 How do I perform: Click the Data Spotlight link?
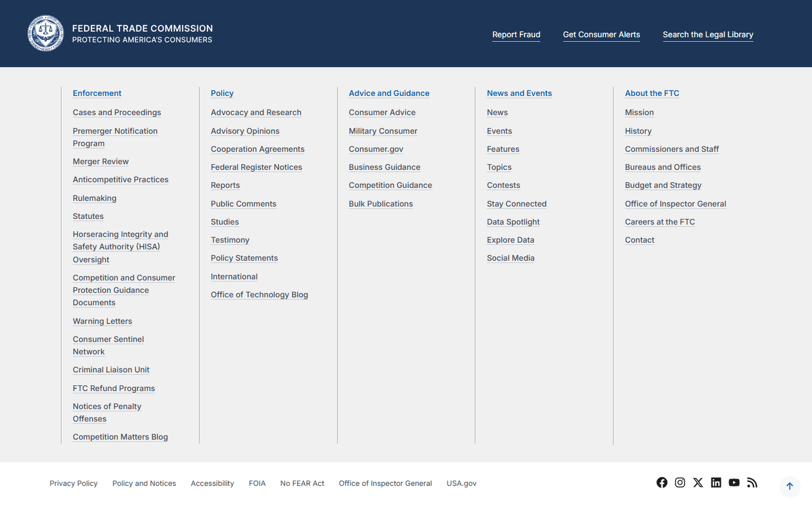pyautogui.click(x=513, y=222)
